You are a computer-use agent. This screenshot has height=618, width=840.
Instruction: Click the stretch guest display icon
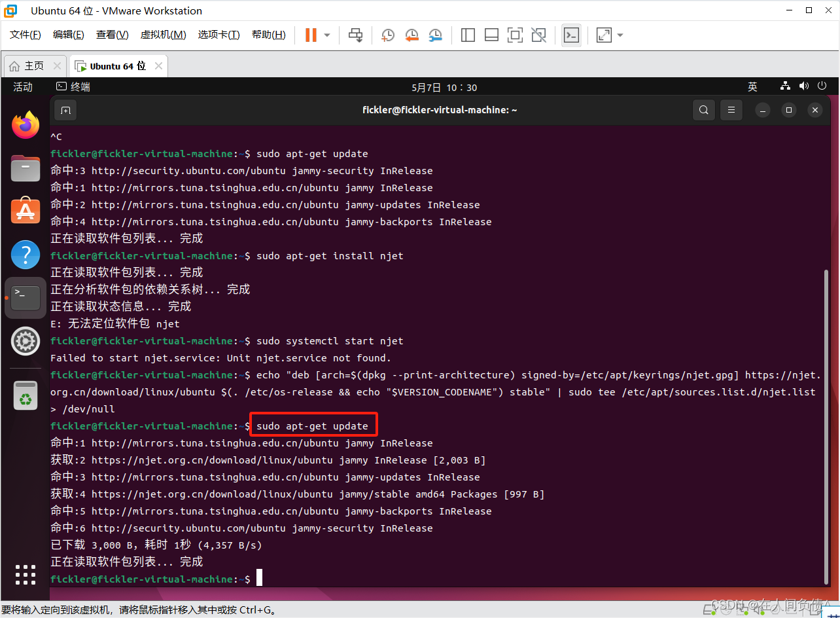click(604, 35)
